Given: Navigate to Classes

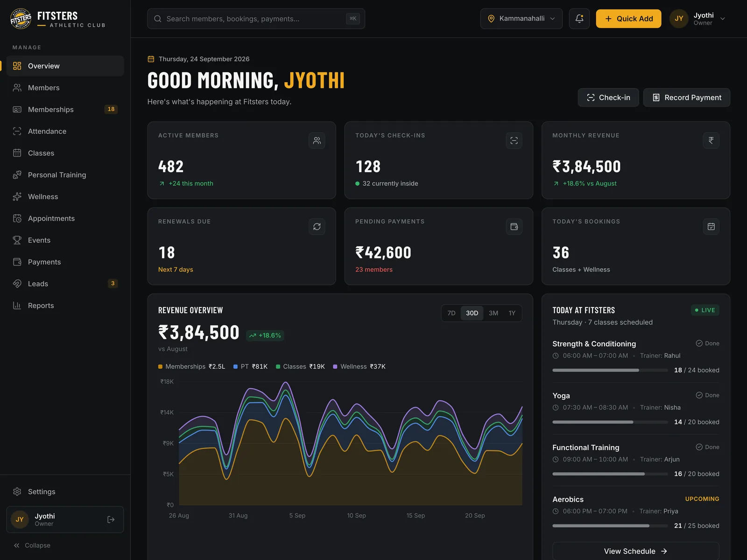Looking at the screenshot, I should [65, 153].
